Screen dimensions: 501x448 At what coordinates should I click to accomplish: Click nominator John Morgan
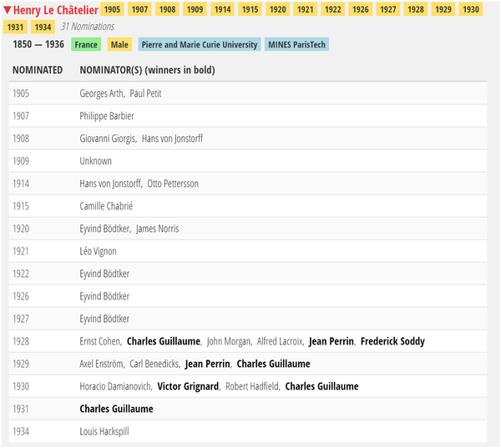(229, 341)
